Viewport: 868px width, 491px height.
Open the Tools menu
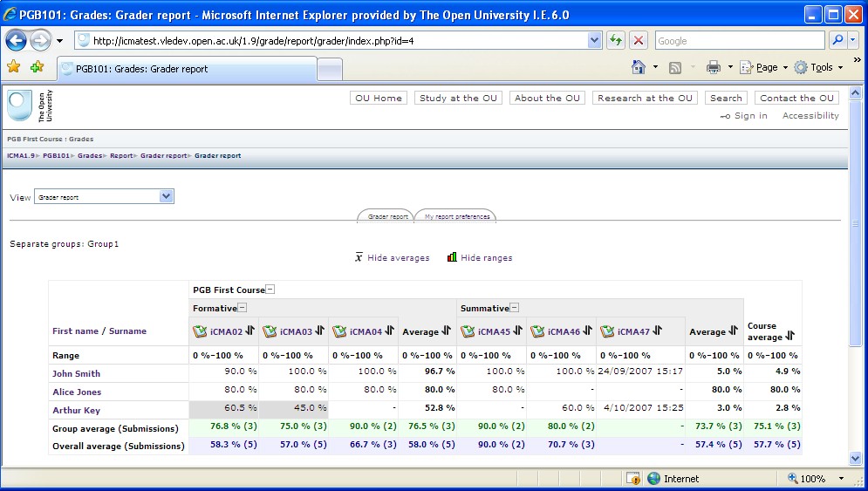[x=819, y=67]
